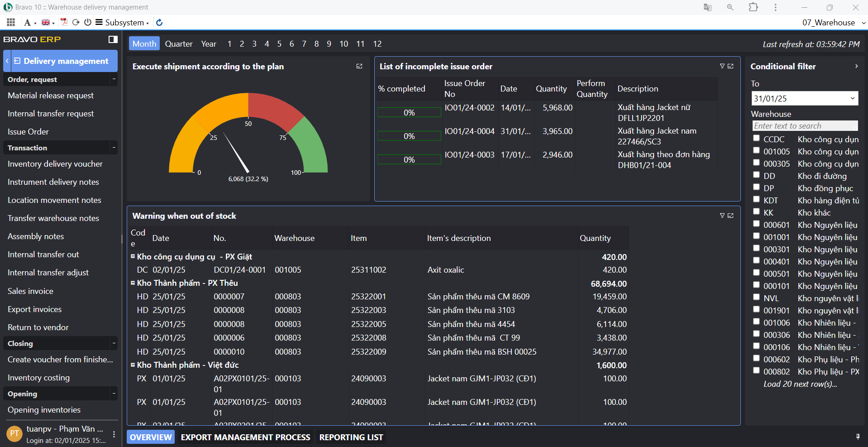Switch to the Quarter period tab
The width and height of the screenshot is (868, 447).
(x=178, y=44)
